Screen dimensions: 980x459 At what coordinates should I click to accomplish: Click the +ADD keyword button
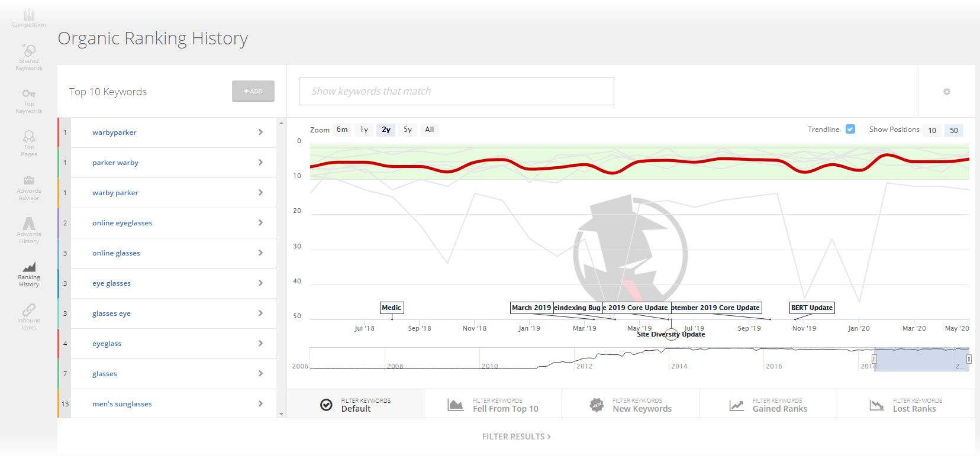(253, 91)
